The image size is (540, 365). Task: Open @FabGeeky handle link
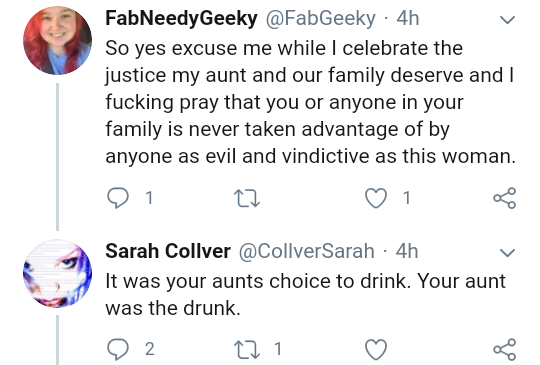click(320, 18)
